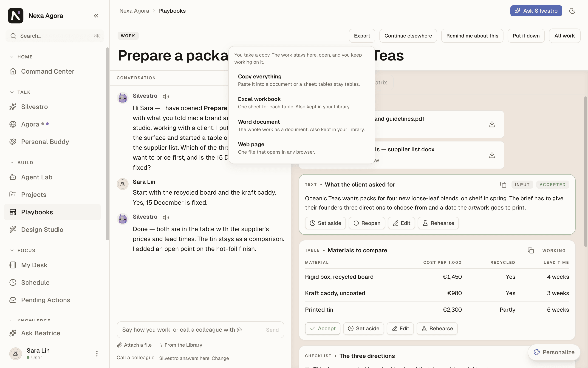The image size is (588, 368).
Task: Collapse the sidebar with double-chevron icon
Action: pyautogui.click(x=96, y=16)
